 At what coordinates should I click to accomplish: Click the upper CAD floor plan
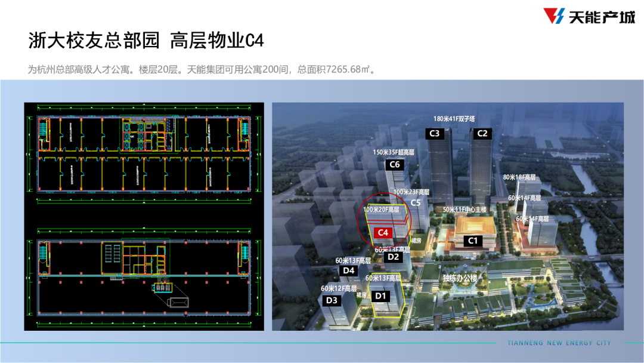pos(144,154)
